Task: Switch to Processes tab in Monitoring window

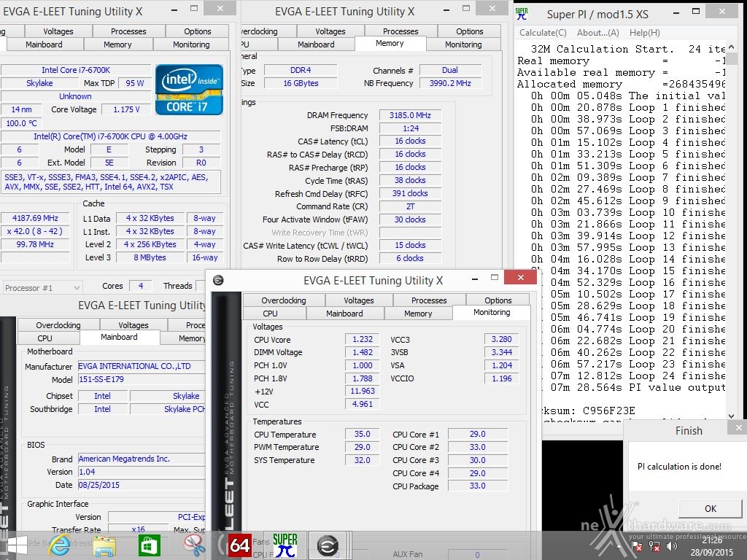Action: click(x=429, y=300)
